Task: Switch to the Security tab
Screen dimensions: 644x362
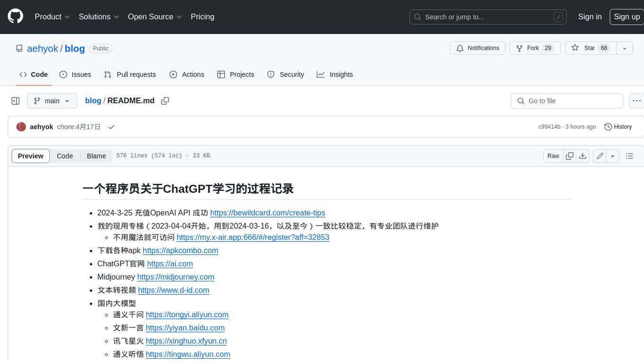Action: [286, 74]
